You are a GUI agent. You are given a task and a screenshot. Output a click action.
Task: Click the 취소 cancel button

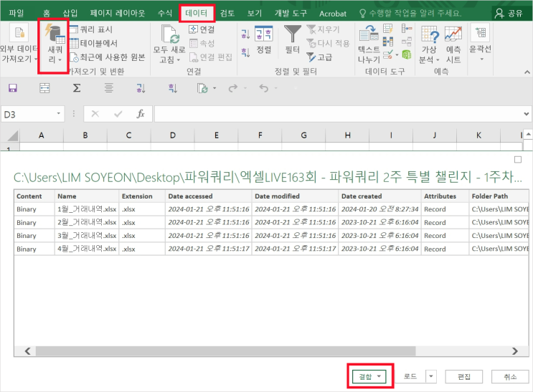click(510, 376)
